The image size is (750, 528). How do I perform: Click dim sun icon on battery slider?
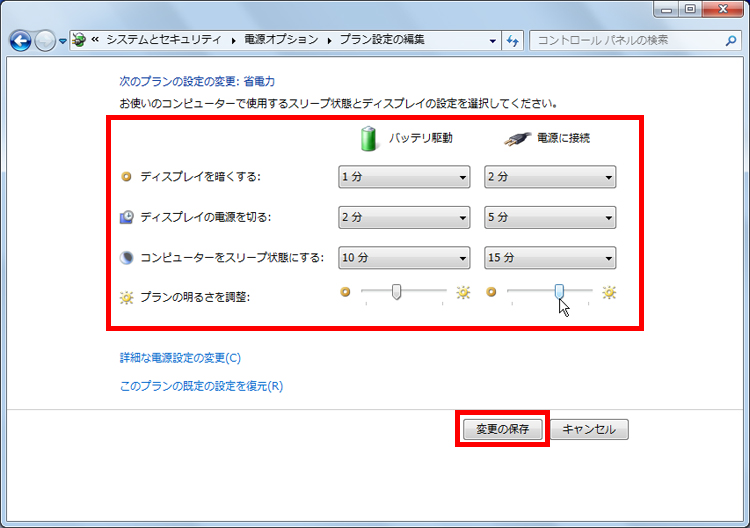[345, 292]
